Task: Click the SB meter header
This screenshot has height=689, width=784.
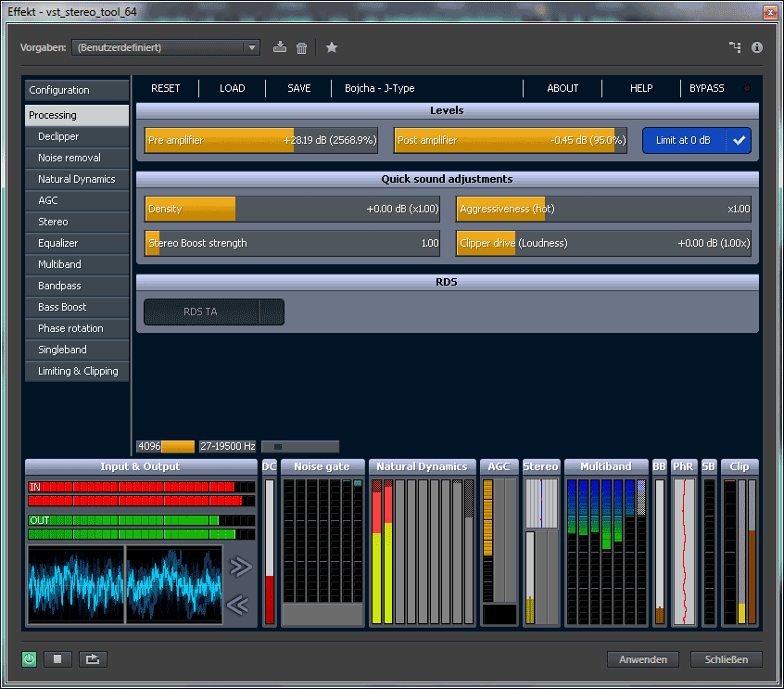Action: point(709,466)
